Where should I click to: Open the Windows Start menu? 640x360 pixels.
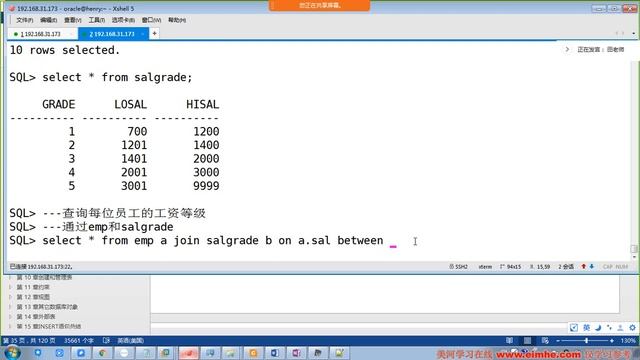coord(12,353)
